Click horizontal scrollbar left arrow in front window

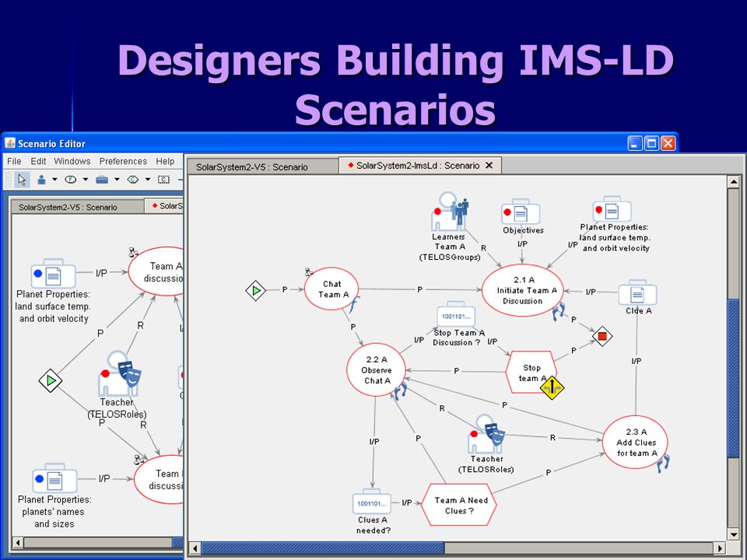pyautogui.click(x=195, y=548)
